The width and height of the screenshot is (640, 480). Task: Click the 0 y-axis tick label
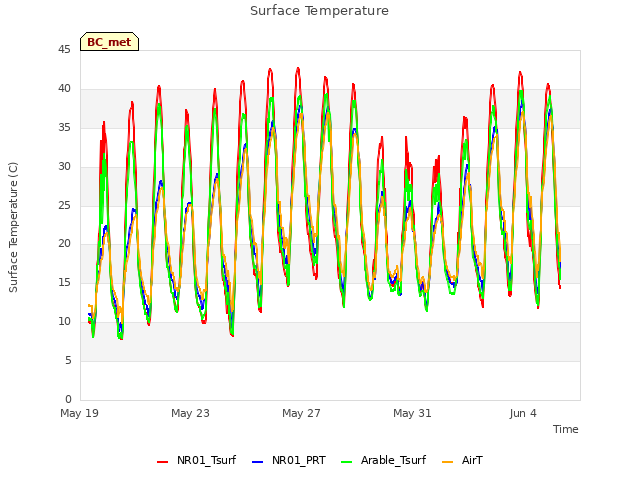pyautogui.click(x=68, y=399)
